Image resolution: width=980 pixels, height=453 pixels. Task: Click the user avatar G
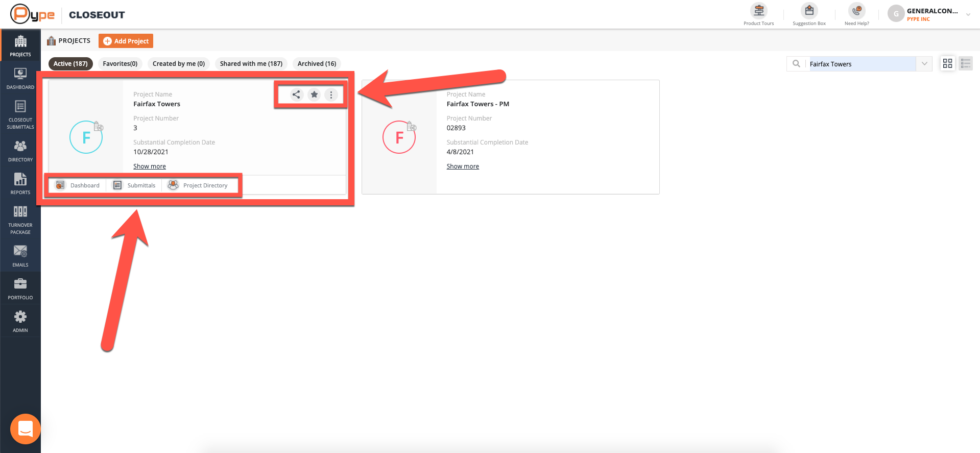pyautogui.click(x=896, y=14)
